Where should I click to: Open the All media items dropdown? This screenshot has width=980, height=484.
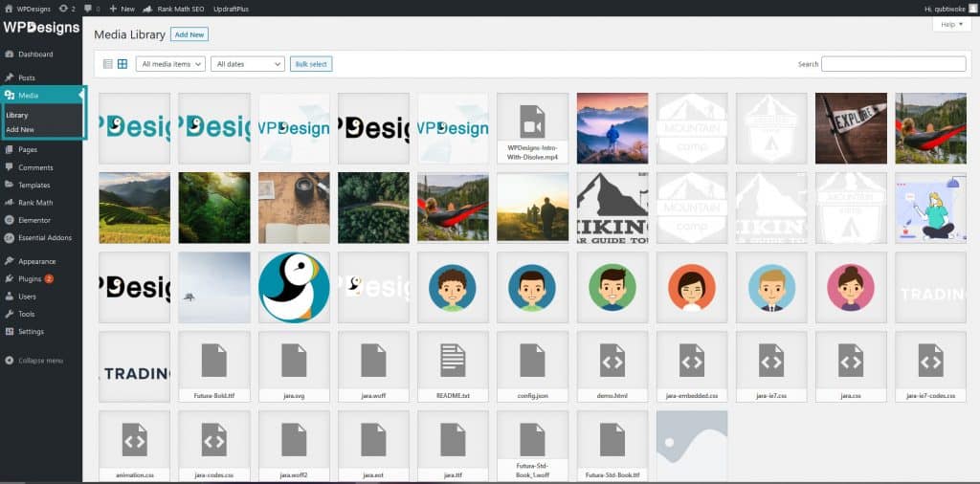click(x=170, y=64)
